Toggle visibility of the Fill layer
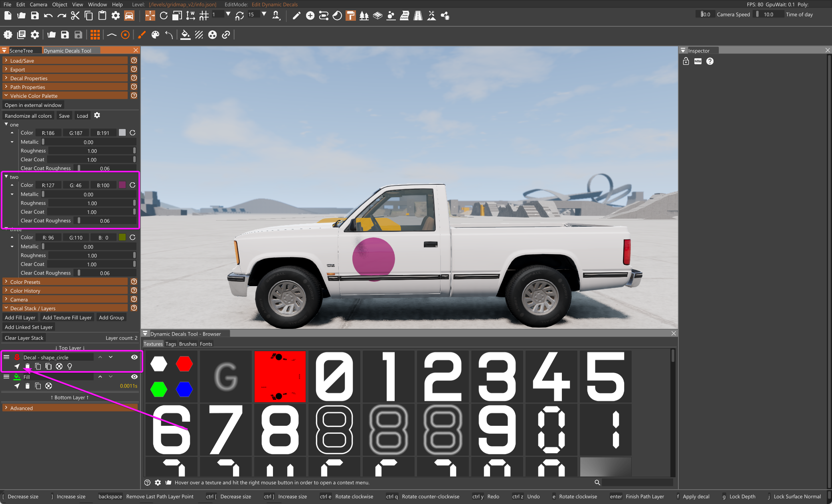832x504 pixels. click(x=134, y=377)
